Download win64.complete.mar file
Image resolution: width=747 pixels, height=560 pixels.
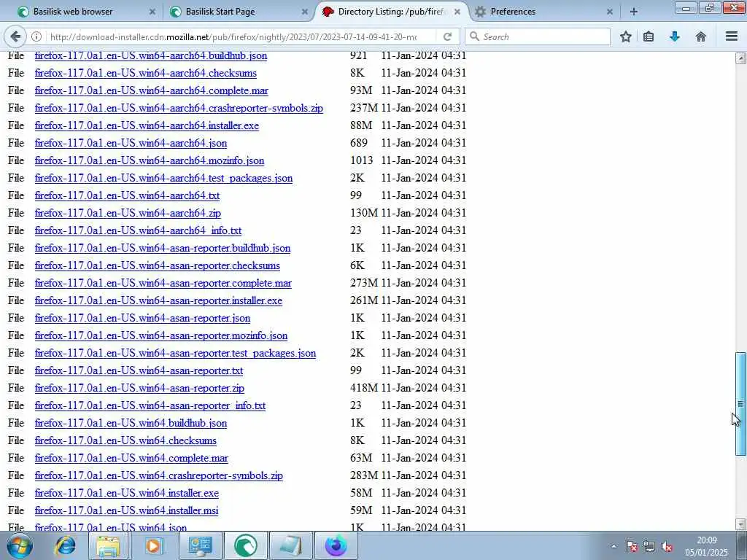coord(131,458)
